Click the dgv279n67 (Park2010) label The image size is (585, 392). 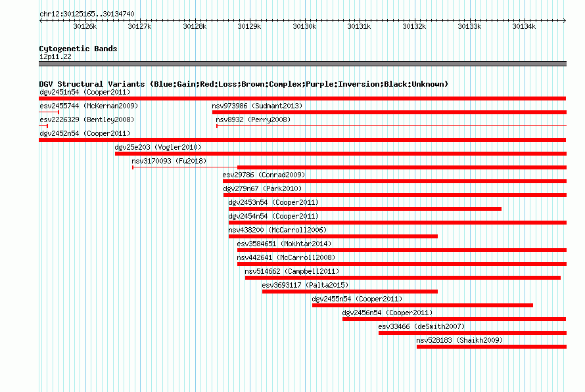(262, 188)
